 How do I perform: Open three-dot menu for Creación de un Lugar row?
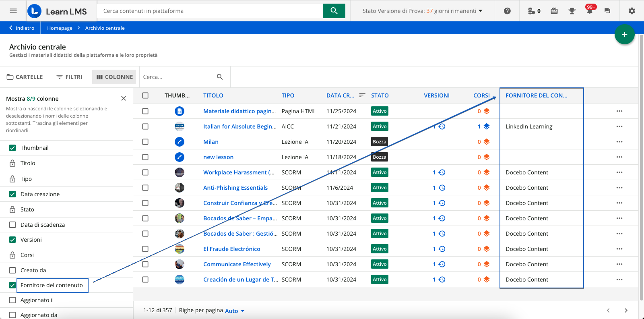click(619, 280)
